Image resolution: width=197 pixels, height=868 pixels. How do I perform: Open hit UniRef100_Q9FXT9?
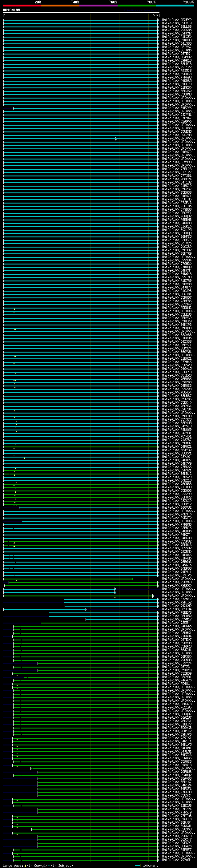(x=177, y=23)
